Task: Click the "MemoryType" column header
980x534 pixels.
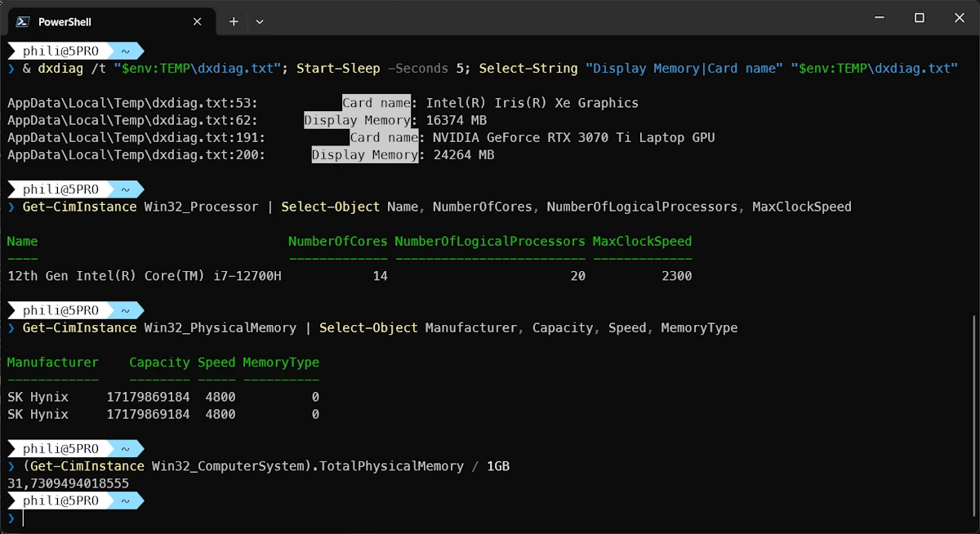Action: click(281, 362)
